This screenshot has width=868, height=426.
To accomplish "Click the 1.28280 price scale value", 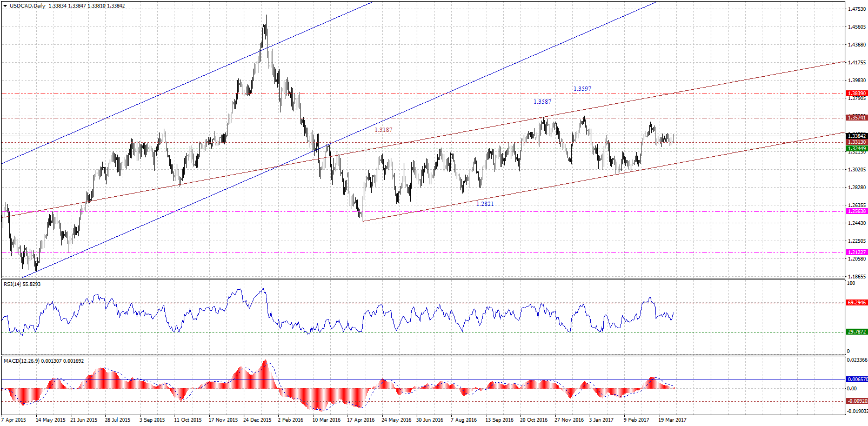I will (x=857, y=188).
